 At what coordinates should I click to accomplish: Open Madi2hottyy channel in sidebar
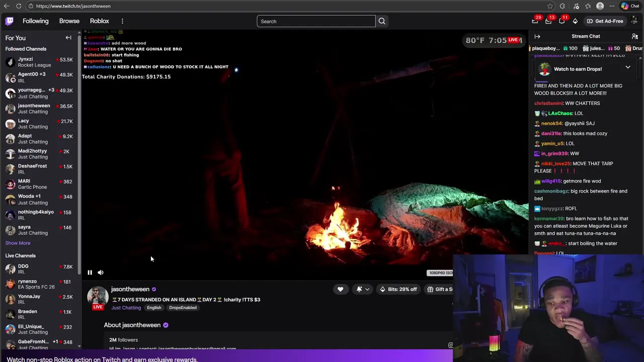coord(39,154)
